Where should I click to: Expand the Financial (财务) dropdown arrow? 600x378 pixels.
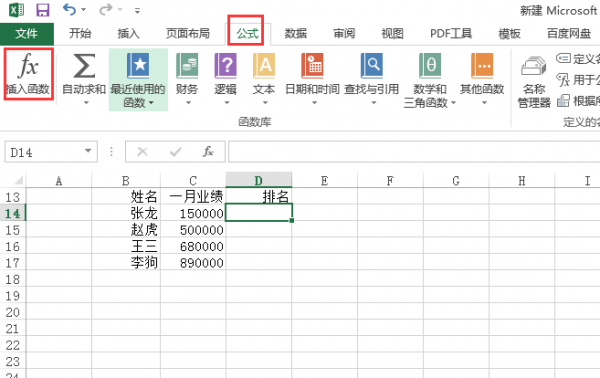(188, 103)
